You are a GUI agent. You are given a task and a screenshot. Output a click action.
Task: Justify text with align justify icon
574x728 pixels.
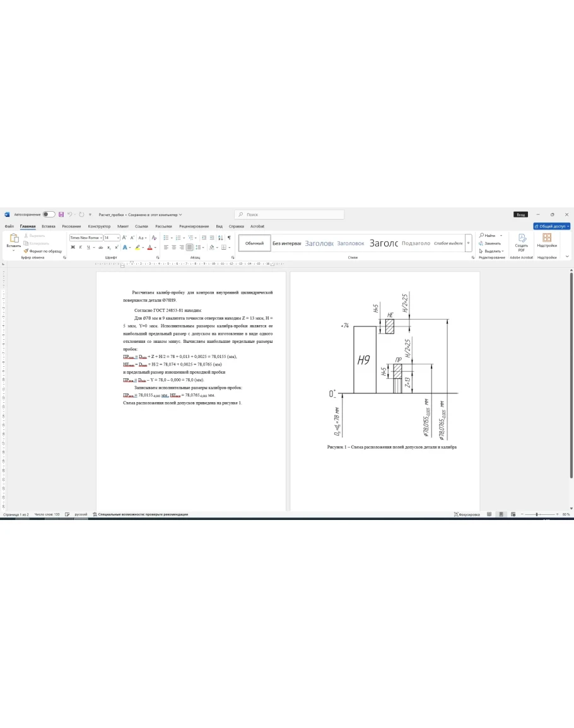[x=189, y=248]
